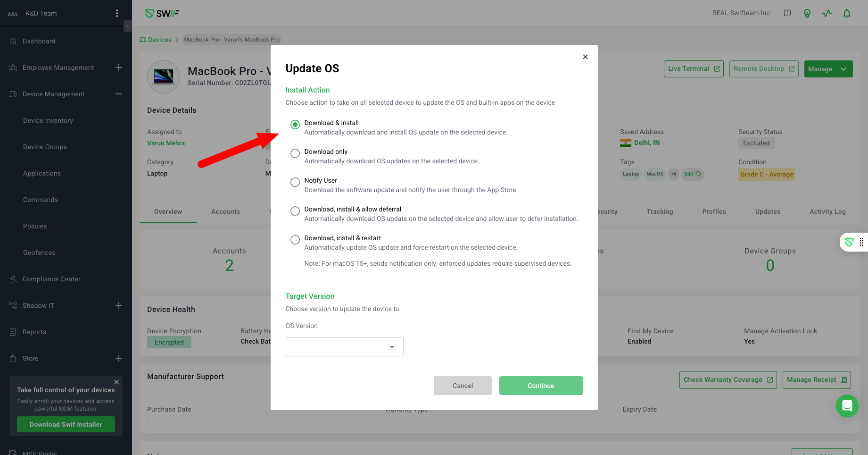The width and height of the screenshot is (868, 455).
Task: Click the activity pulse icon in header
Action: click(x=827, y=13)
